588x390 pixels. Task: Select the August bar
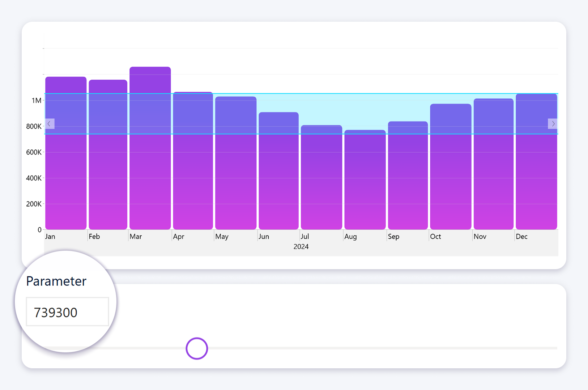coord(365,181)
